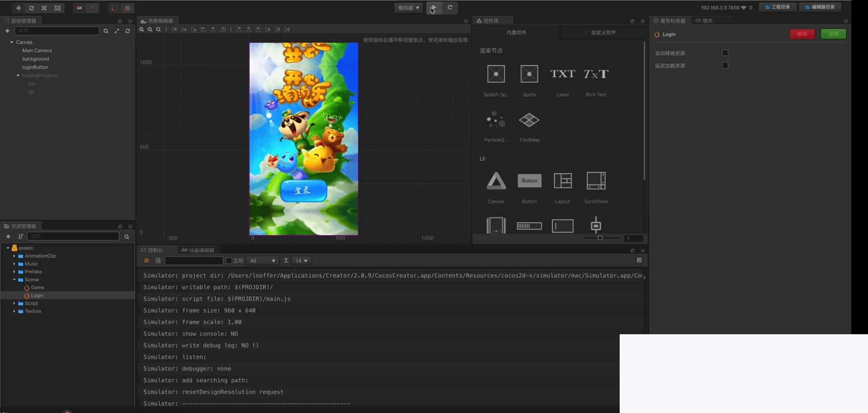This screenshot has width=868, height=413.
Task: Expand the Prefabs folder
Action: tap(14, 272)
